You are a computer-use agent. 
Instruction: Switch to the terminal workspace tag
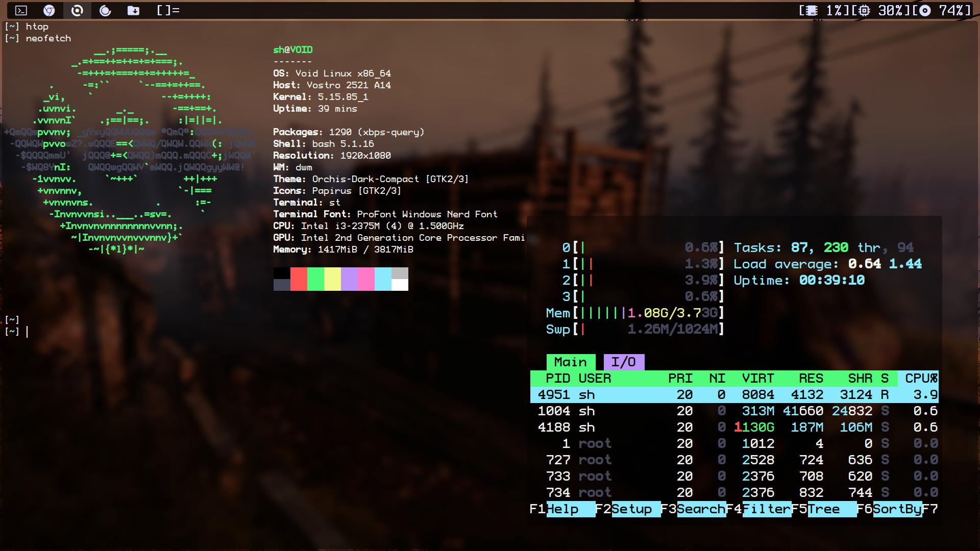pyautogui.click(x=21, y=10)
